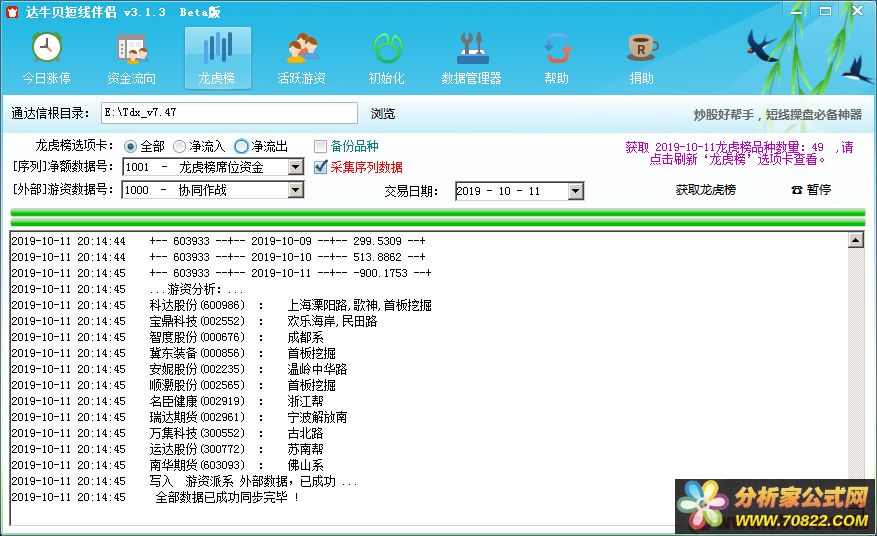The image size is (877, 536).
Task: Click the 炒股好帮手 slogan text
Action: (x=777, y=115)
